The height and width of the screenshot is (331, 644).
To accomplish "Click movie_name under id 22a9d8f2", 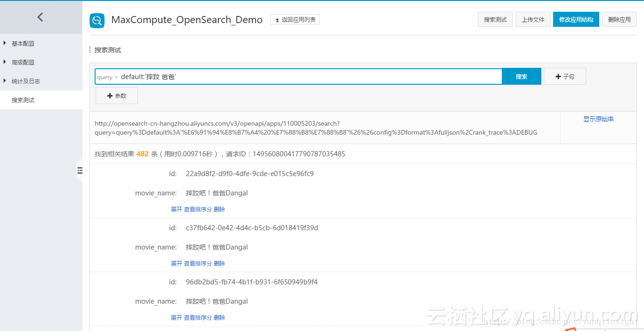I will (217, 193).
